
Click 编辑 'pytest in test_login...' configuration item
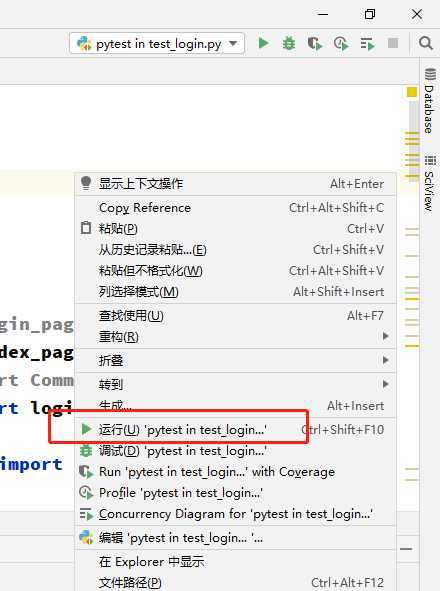coord(235,538)
